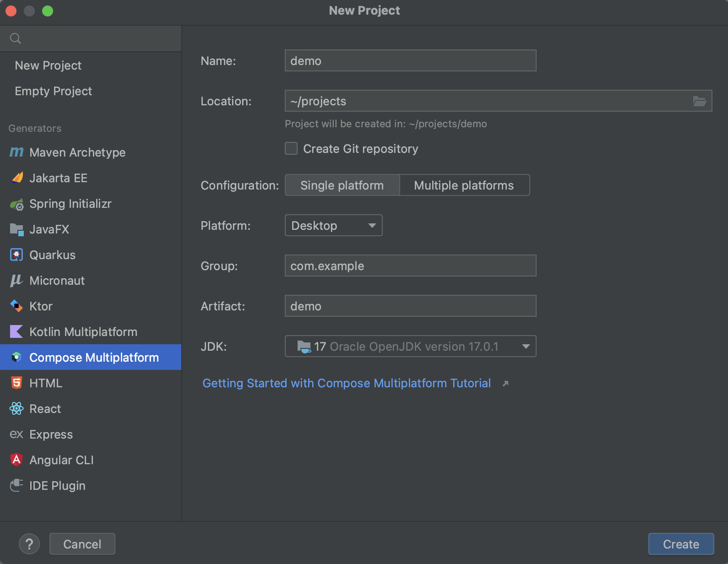
Task: Open the help question mark button
Action: [29, 544]
